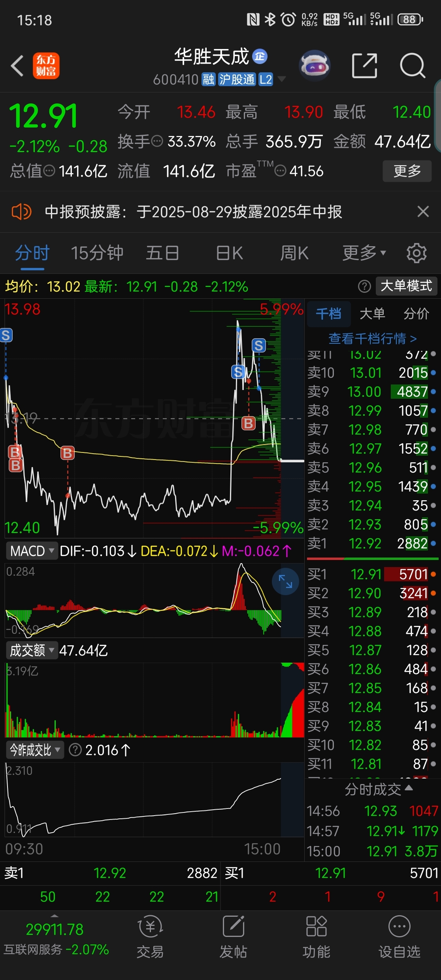The width and height of the screenshot is (441, 980).
Task: Tap the 总值 info icon
Action: tap(49, 171)
